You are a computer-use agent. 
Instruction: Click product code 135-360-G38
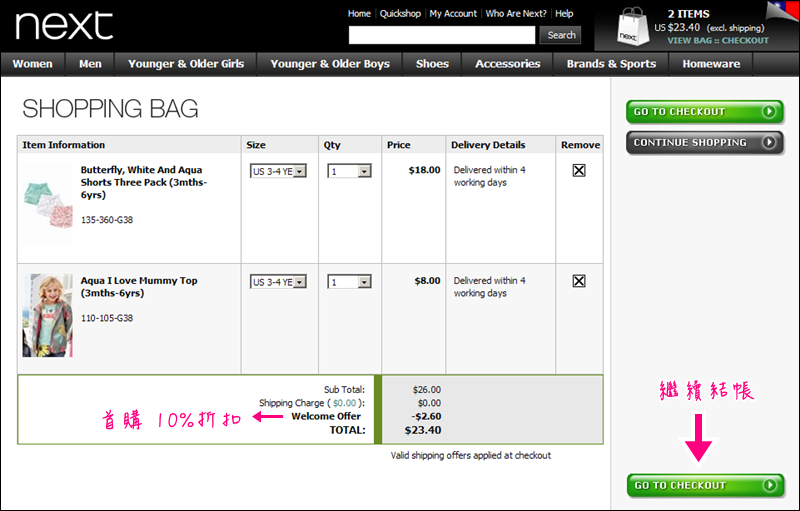[107, 220]
